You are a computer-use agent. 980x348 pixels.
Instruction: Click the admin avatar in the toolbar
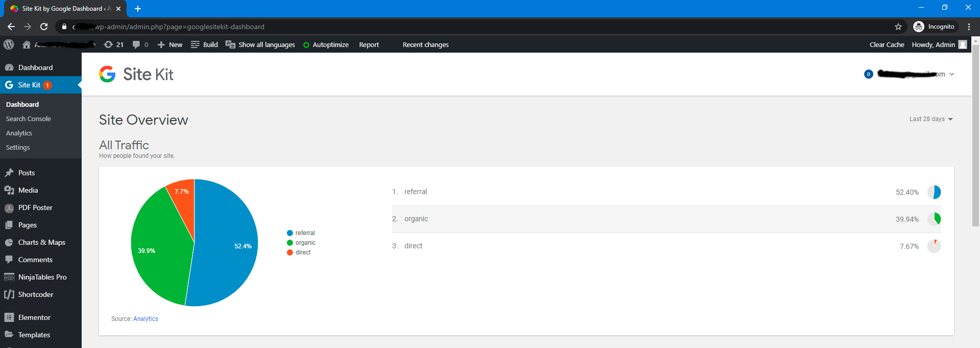click(963, 44)
